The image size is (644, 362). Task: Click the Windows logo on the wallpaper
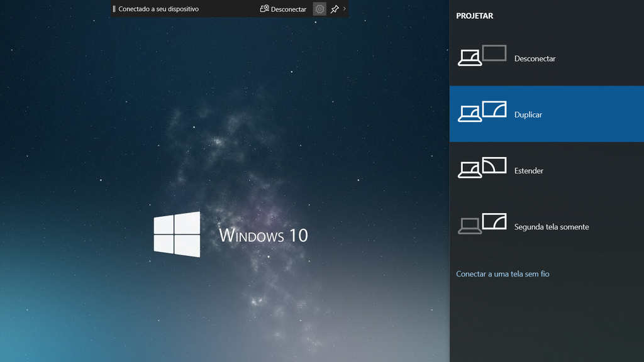pos(177,234)
